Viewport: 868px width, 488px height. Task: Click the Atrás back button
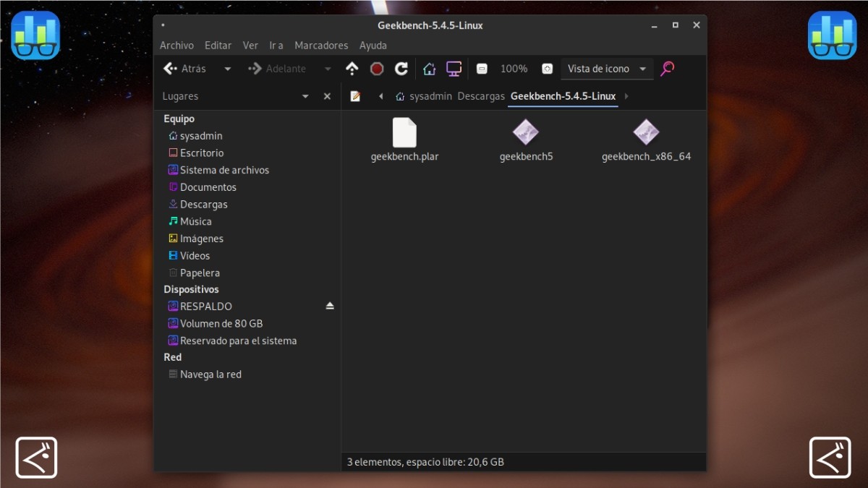[185, 69]
